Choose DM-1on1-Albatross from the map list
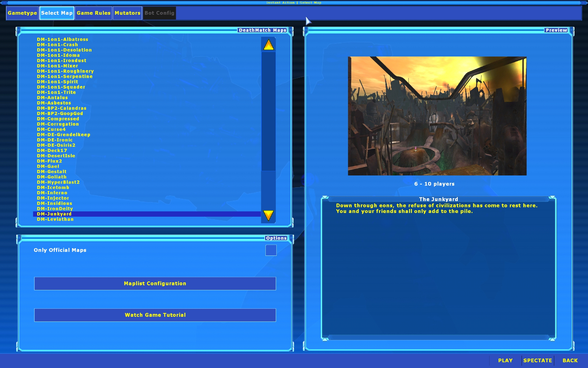The image size is (588, 368). click(62, 39)
